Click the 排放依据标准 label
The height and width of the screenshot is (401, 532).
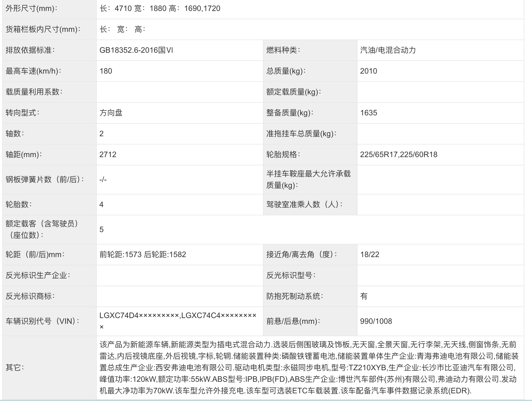(30, 50)
